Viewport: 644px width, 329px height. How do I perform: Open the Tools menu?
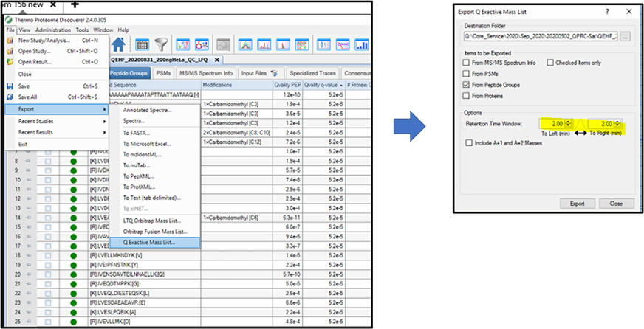[x=82, y=30]
